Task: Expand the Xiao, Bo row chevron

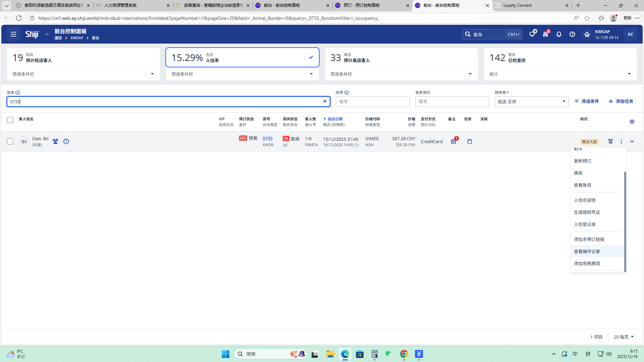Action: (x=632, y=141)
